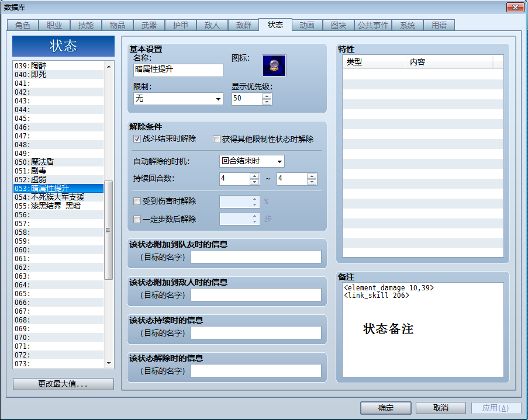The width and height of the screenshot is (528, 420).
Task: Open the 自动解除的时机 dropdown
Action: point(252,161)
